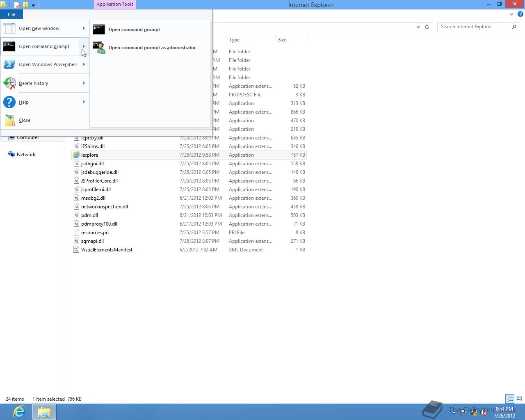Click the File Explorer taskbar button
Screen dimensions: 525x420
pos(44,412)
